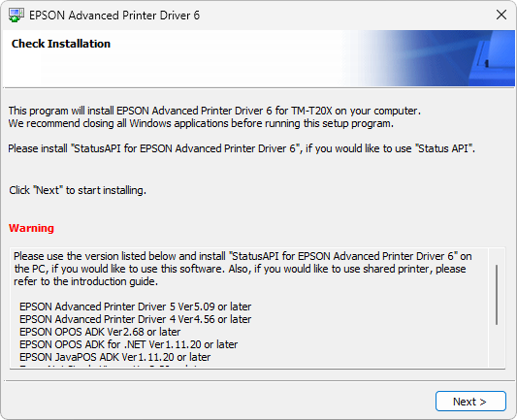The width and height of the screenshot is (517, 420).
Task: Click the EPSON JavaPOS ADK Ver1.11.20 line
Action: point(115,357)
